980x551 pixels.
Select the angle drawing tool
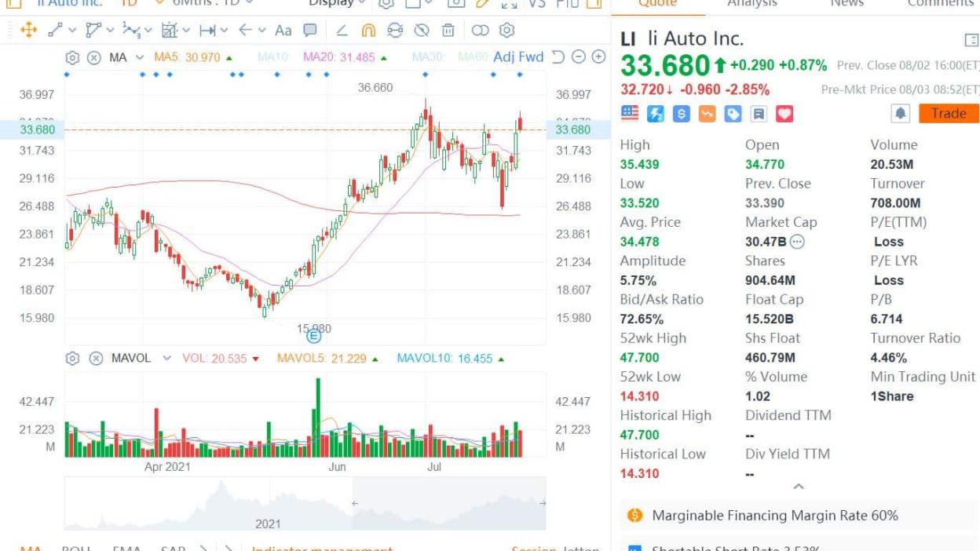[342, 31]
